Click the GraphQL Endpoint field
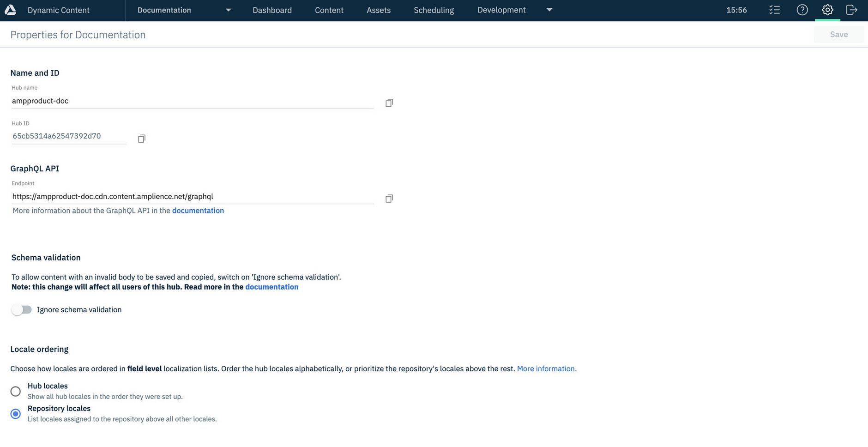 coord(193,196)
